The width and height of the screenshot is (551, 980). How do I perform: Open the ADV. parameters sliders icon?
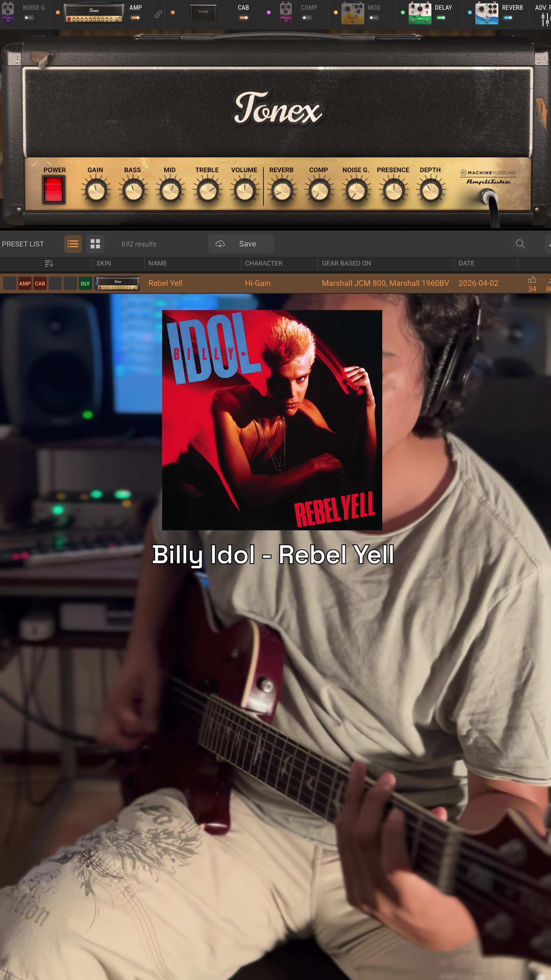tap(545, 19)
